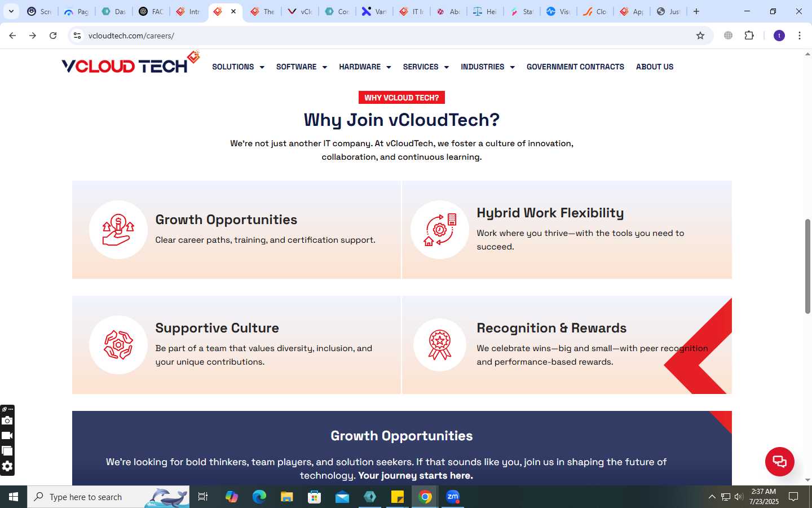Switch to the Clo browser tab
The height and width of the screenshot is (508, 812).
tap(595, 11)
